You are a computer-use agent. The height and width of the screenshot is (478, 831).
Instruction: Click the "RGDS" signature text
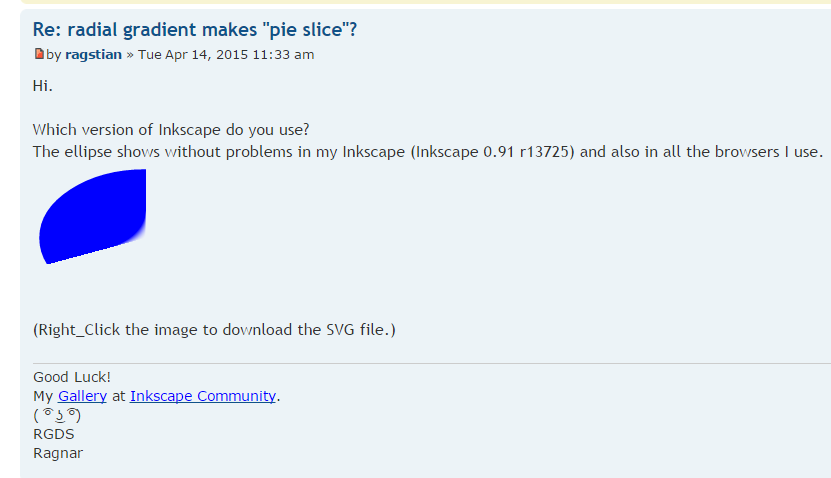54,434
